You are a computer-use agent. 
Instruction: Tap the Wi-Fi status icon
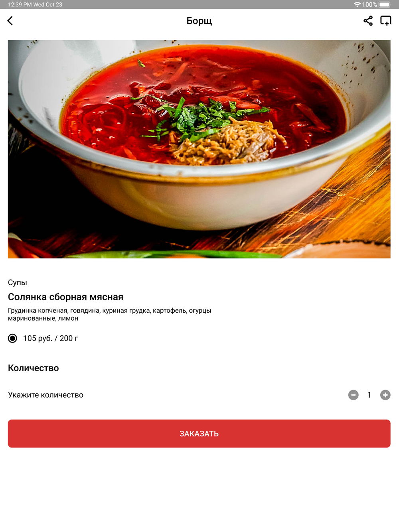click(x=357, y=4)
